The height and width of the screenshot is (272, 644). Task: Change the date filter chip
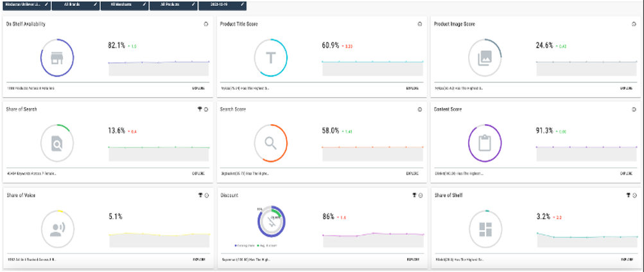coord(222,4)
